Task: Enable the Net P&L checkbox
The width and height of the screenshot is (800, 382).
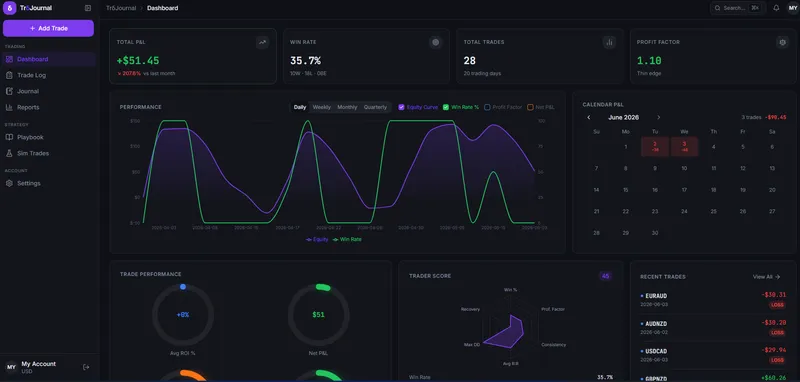Action: point(530,108)
